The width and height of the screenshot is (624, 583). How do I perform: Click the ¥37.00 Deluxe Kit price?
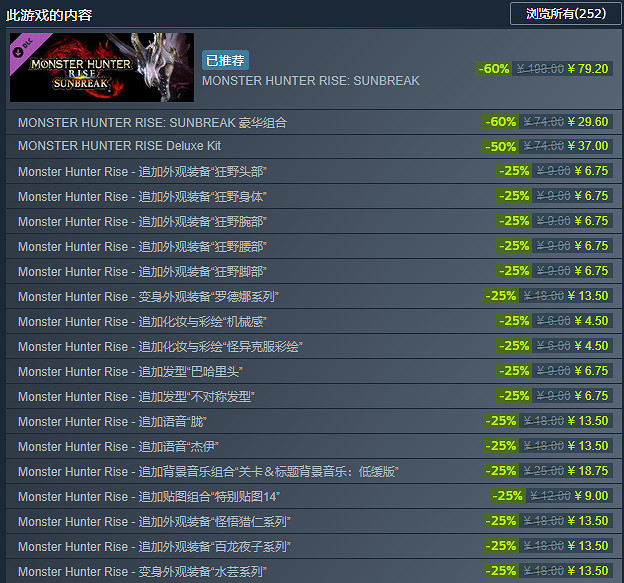coord(588,146)
